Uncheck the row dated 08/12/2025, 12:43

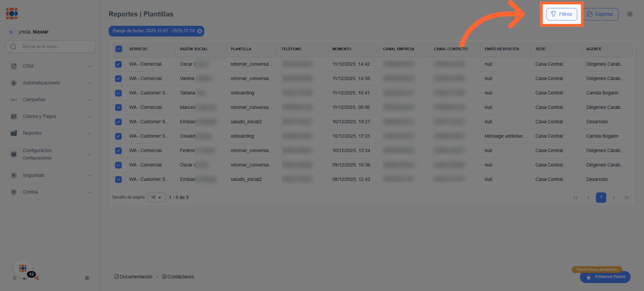(x=118, y=180)
